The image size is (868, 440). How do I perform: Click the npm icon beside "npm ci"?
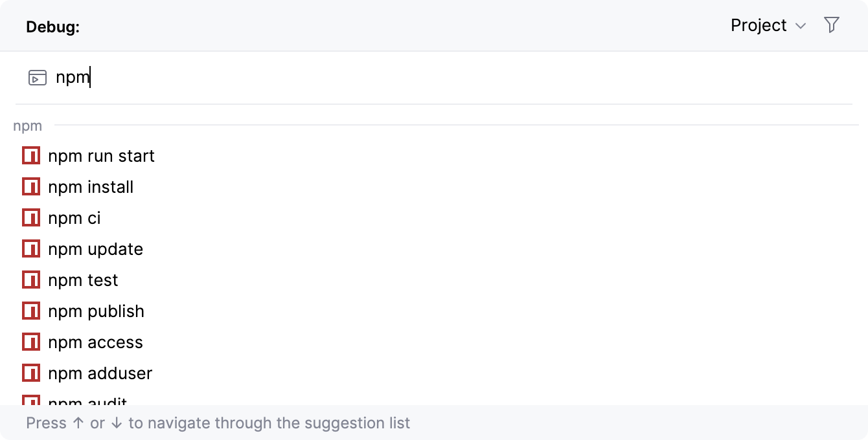pos(30,217)
